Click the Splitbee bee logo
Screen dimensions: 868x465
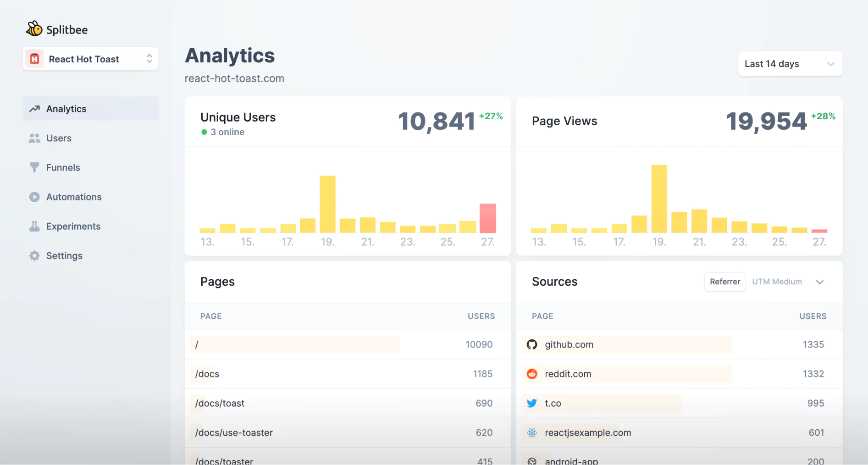(34, 28)
